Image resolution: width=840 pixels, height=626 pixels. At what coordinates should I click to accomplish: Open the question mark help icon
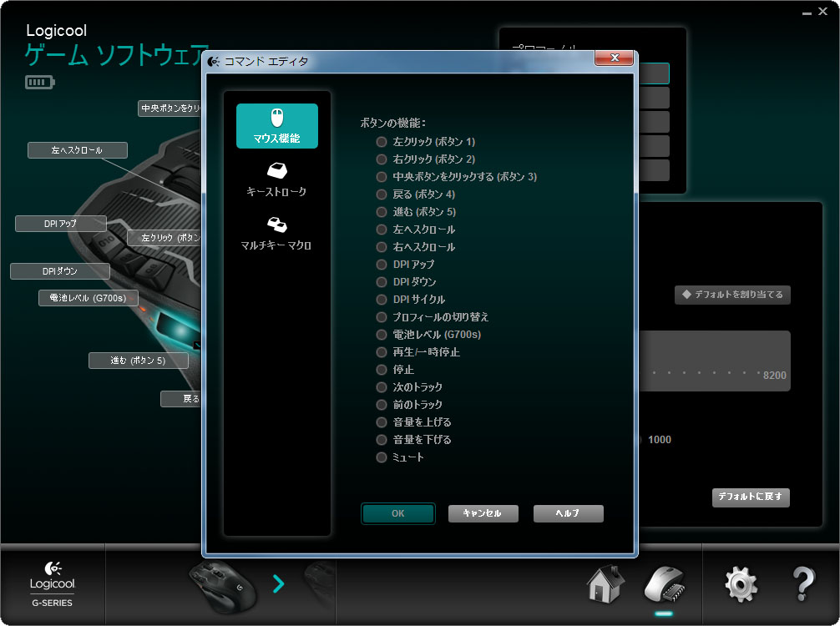tap(803, 583)
